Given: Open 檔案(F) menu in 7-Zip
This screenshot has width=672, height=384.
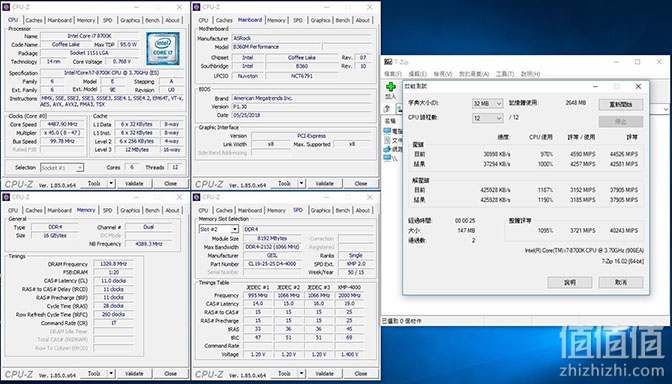Looking at the screenshot, I should click(x=393, y=74).
